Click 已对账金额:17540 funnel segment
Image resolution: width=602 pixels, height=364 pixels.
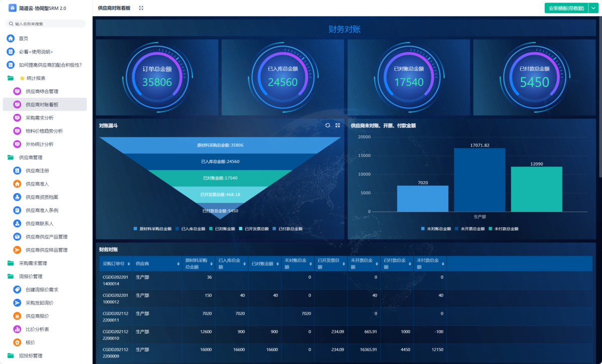pos(220,178)
